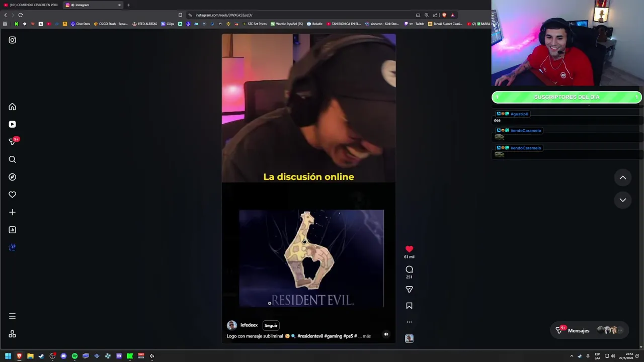Close the Instagram browser tab

tap(119, 5)
